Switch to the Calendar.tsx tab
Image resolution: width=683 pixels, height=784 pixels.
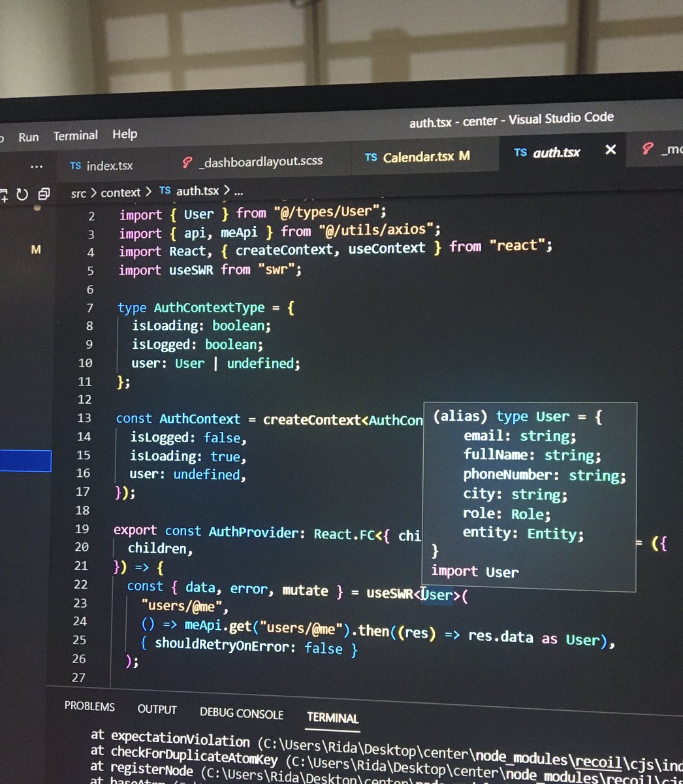[x=417, y=157]
